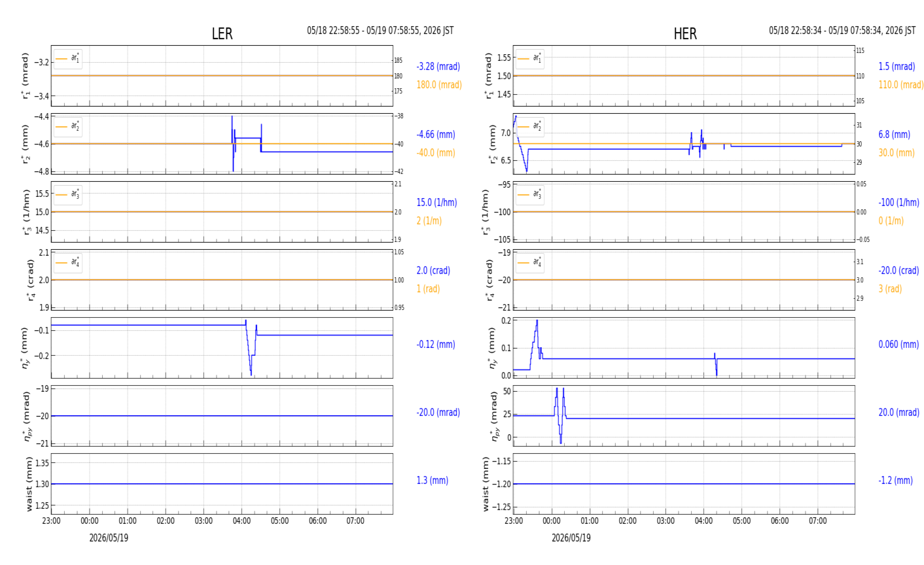Click the 23:00 tick label under HER
This screenshot has width=924, height=565.
pyautogui.click(x=514, y=521)
